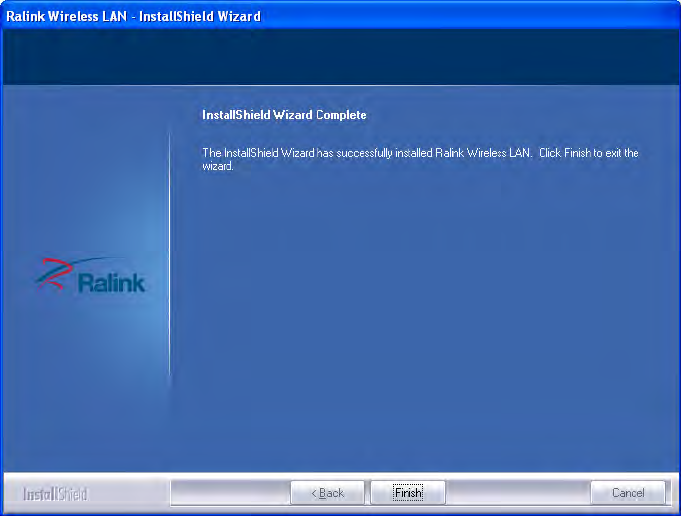The height and width of the screenshot is (516, 681).
Task: Go to previous step with Back button
Action: point(327,493)
